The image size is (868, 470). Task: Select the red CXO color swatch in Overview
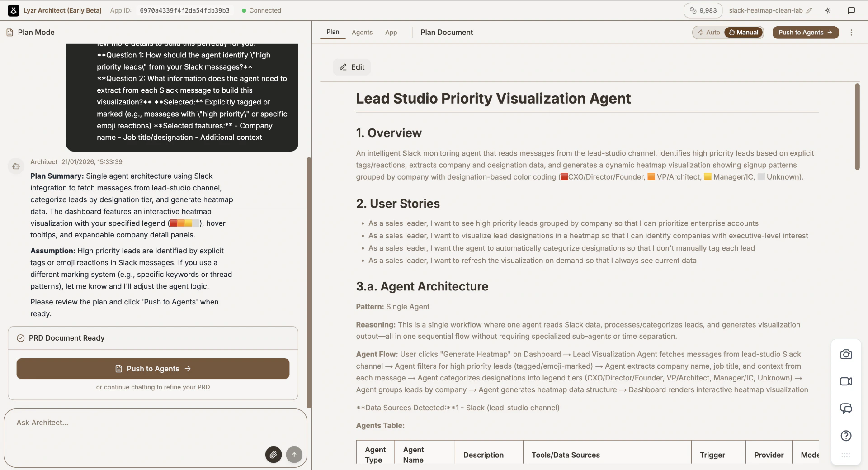(x=564, y=177)
